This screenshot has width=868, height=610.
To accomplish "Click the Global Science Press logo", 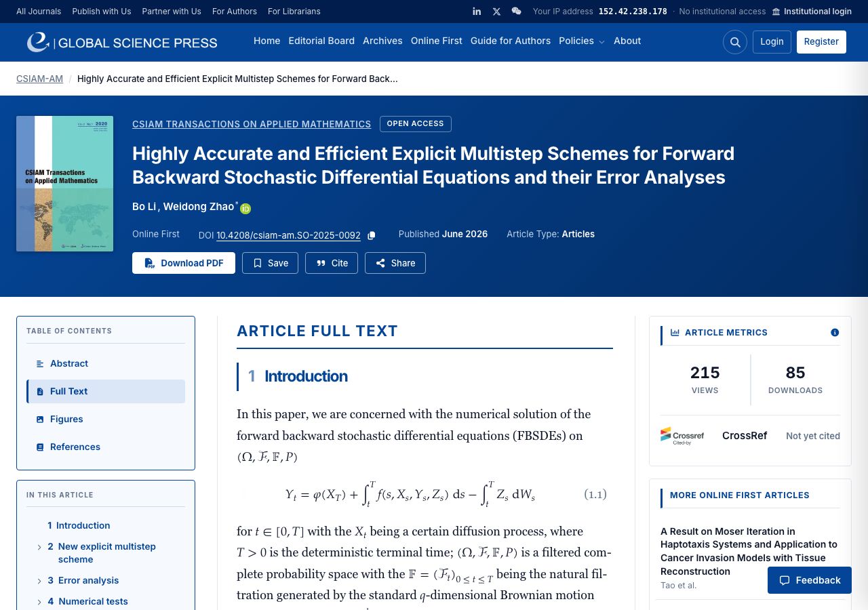I will point(122,42).
